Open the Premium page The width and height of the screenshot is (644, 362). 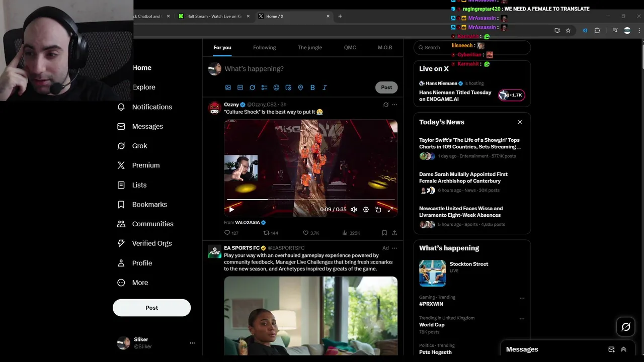[138, 165]
